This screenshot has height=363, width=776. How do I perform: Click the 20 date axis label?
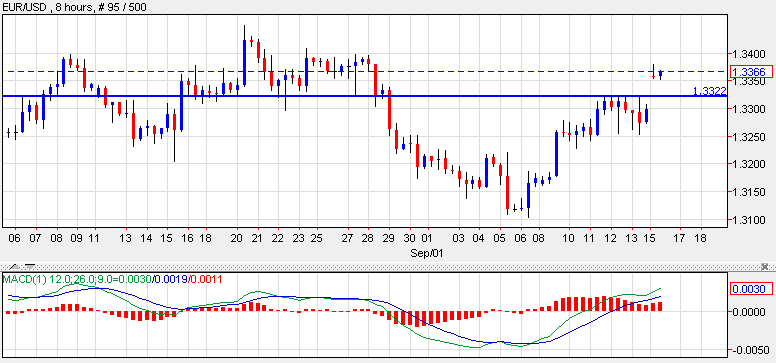[236, 238]
